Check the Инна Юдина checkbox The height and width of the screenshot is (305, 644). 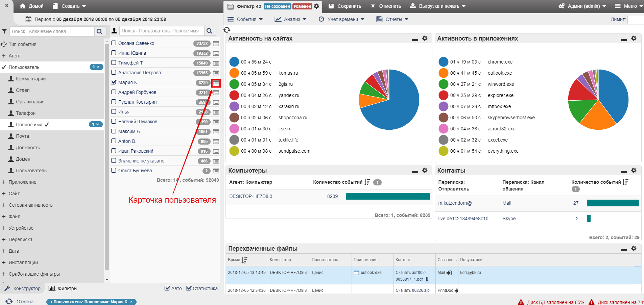click(114, 53)
